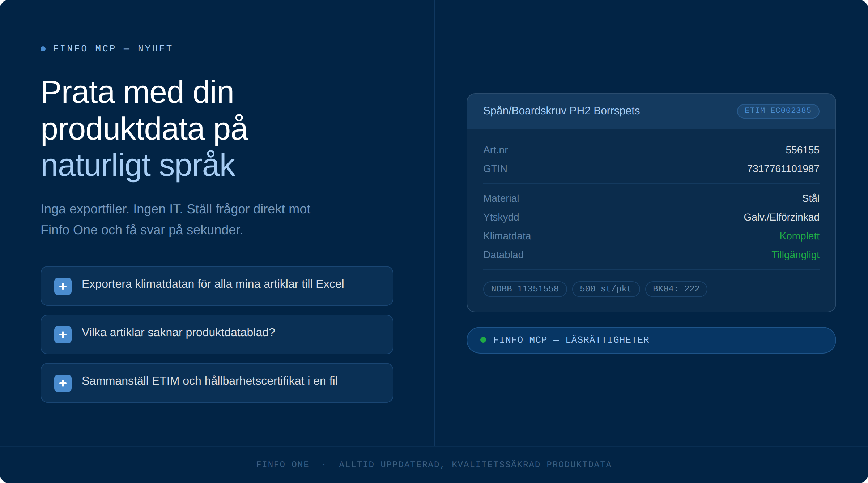Click footer 'ALLTID UPPDATERAD, KVALITETSSÄKRAD PRODUKTDATA'
Image resolution: width=868 pixels, height=483 pixels.
point(475,464)
